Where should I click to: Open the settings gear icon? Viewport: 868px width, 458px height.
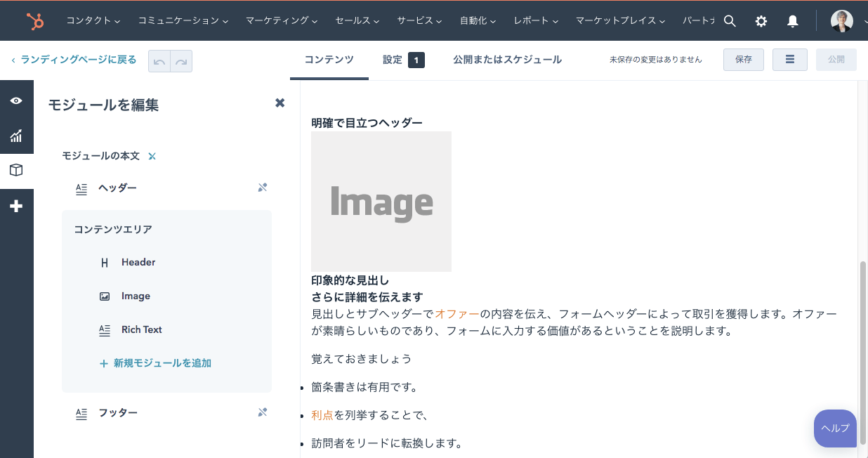tap(761, 21)
